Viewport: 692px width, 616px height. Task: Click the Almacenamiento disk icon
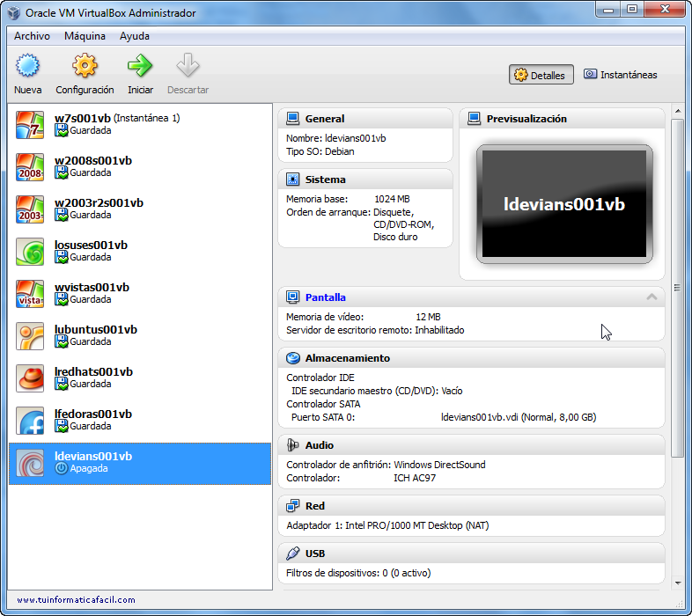(x=292, y=358)
